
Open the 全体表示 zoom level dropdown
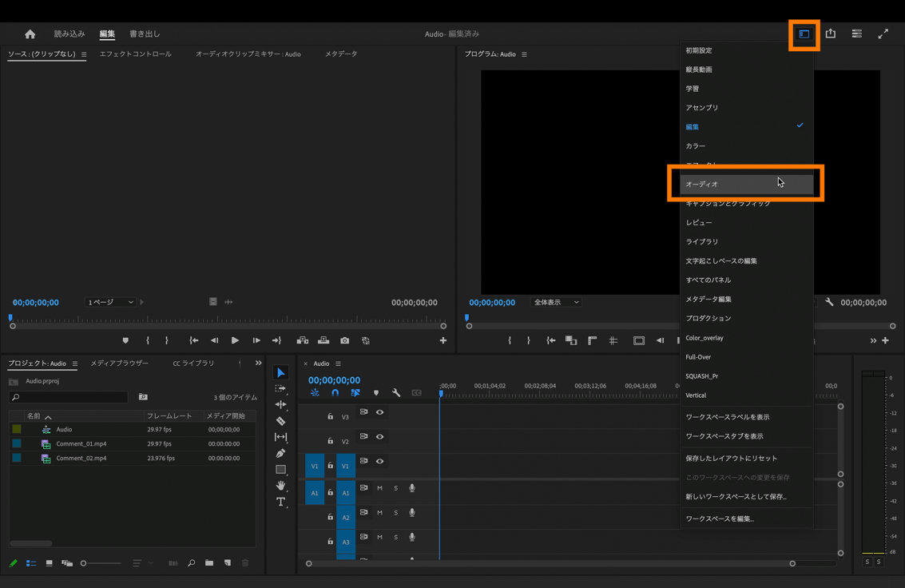[555, 302]
